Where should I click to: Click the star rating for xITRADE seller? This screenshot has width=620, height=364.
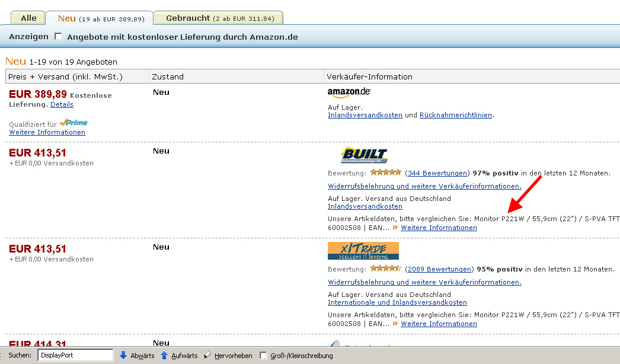point(385,269)
